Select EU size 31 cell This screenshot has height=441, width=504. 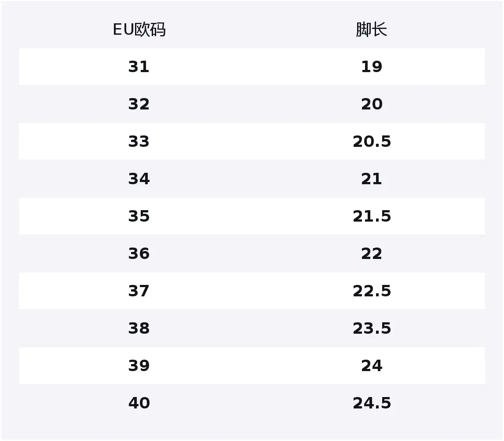click(x=139, y=67)
